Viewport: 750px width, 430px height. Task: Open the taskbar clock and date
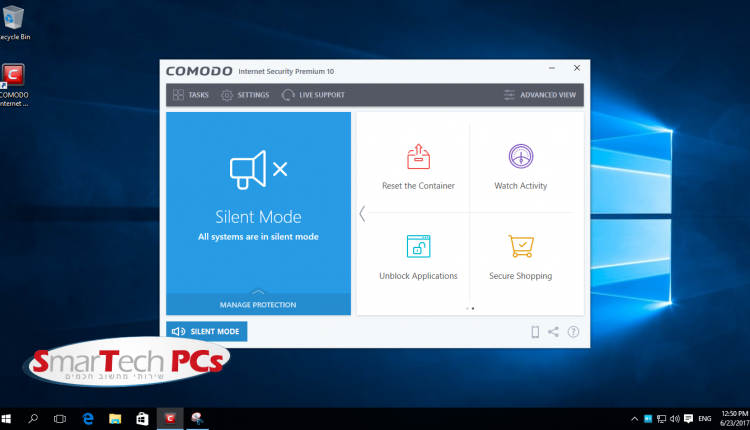[x=734, y=419]
